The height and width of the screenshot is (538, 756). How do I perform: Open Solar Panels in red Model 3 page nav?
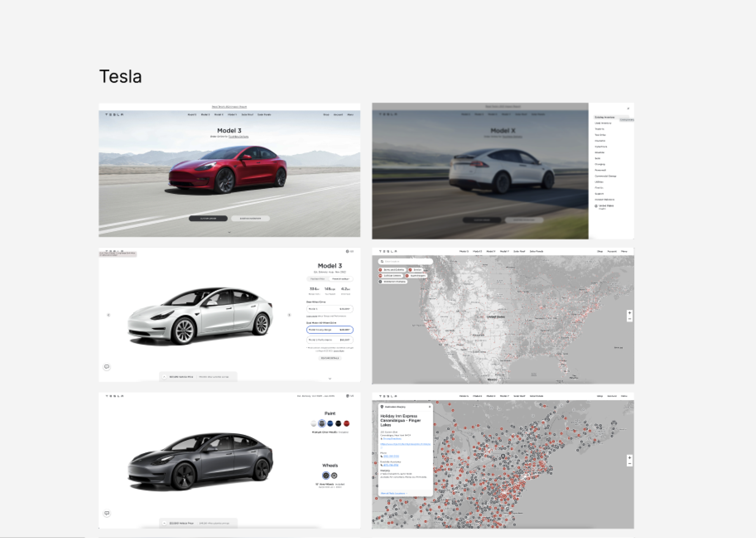(264, 115)
